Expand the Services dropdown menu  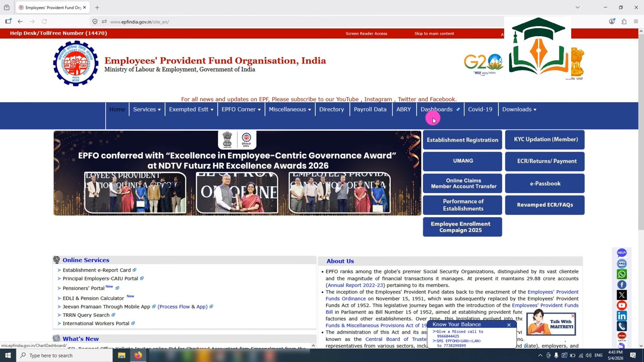tap(147, 109)
